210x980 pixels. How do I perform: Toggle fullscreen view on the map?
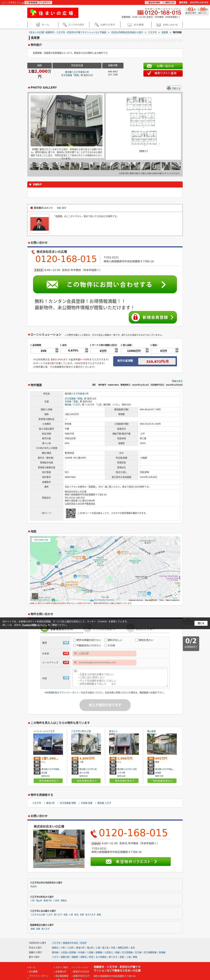(x=175, y=594)
